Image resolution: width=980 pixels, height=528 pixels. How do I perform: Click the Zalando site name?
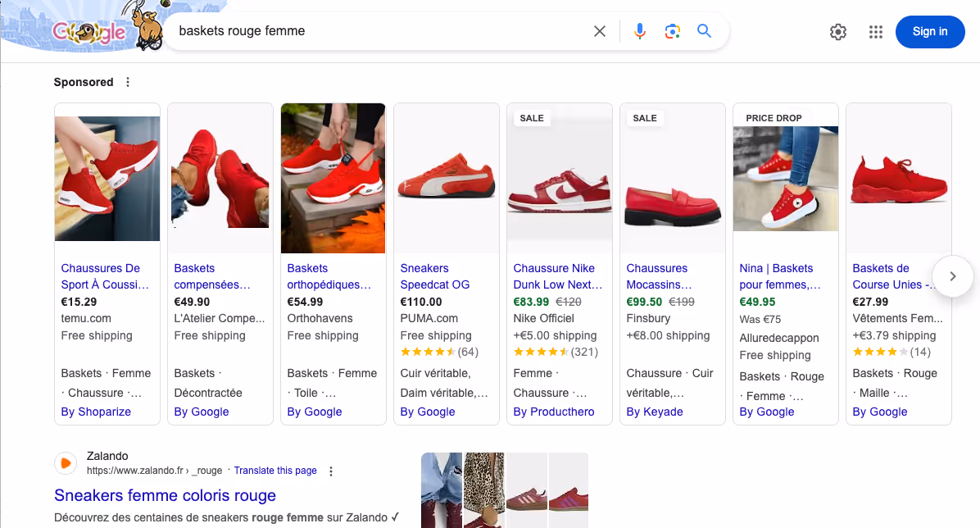pyautogui.click(x=107, y=456)
